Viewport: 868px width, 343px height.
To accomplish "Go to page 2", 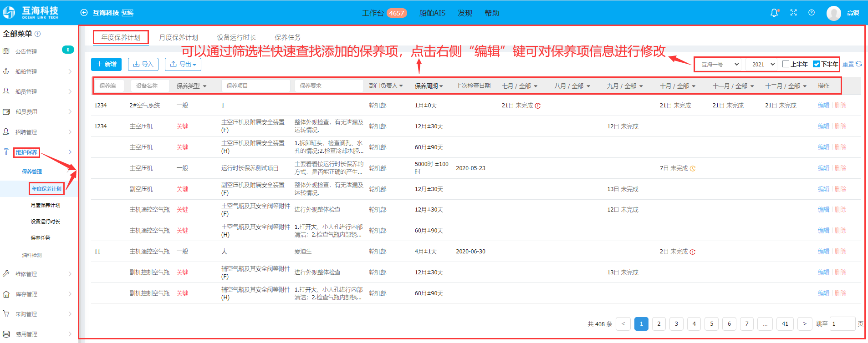I will [659, 323].
